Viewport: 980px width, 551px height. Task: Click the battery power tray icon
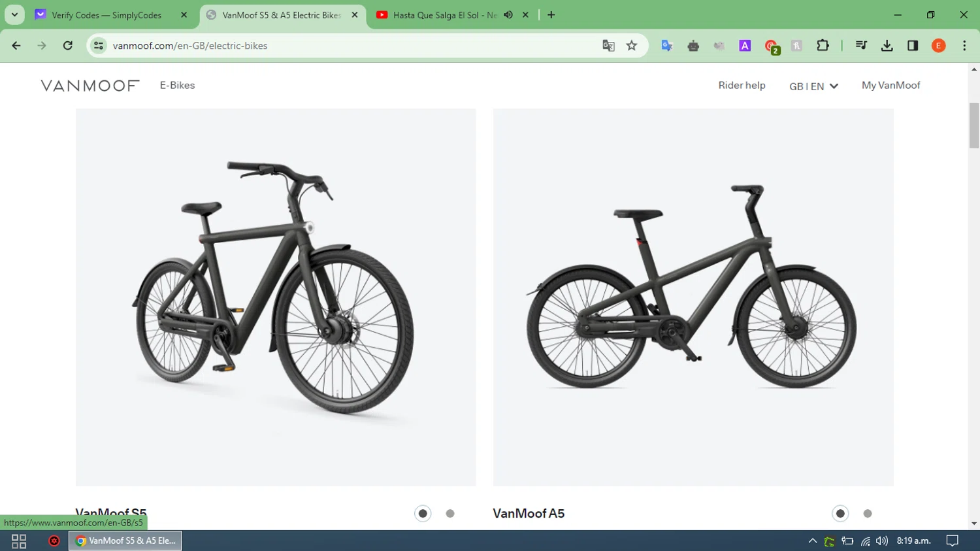pyautogui.click(x=847, y=541)
